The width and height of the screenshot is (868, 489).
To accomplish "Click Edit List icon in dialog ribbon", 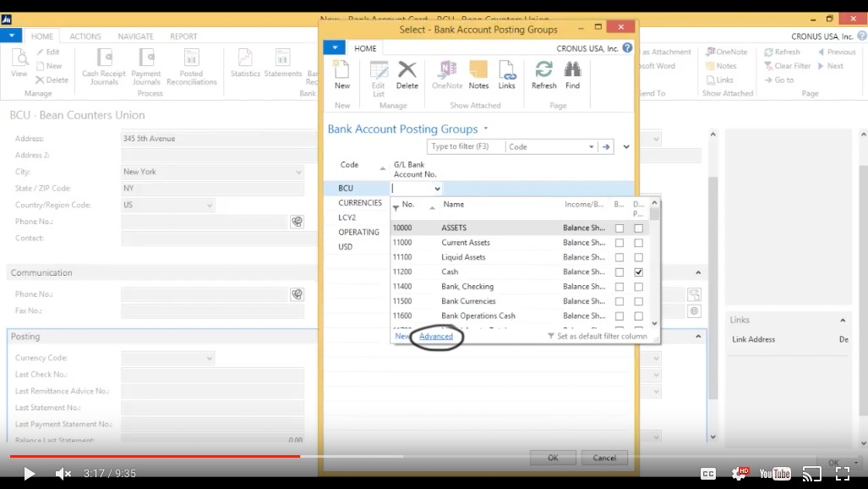I will (379, 78).
